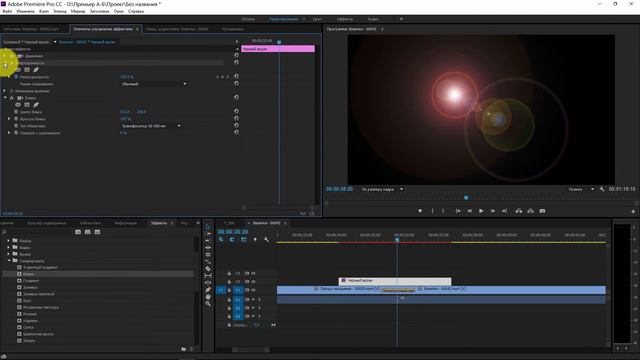Toggle the lock on track V3
The width and height of the screenshot is (640, 360).
click(x=229, y=273)
